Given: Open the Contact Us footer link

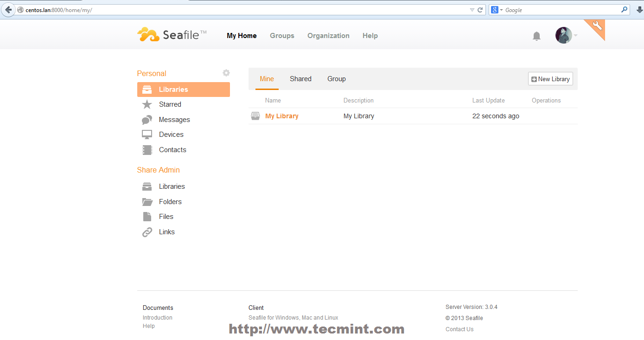Looking at the screenshot, I should [459, 329].
